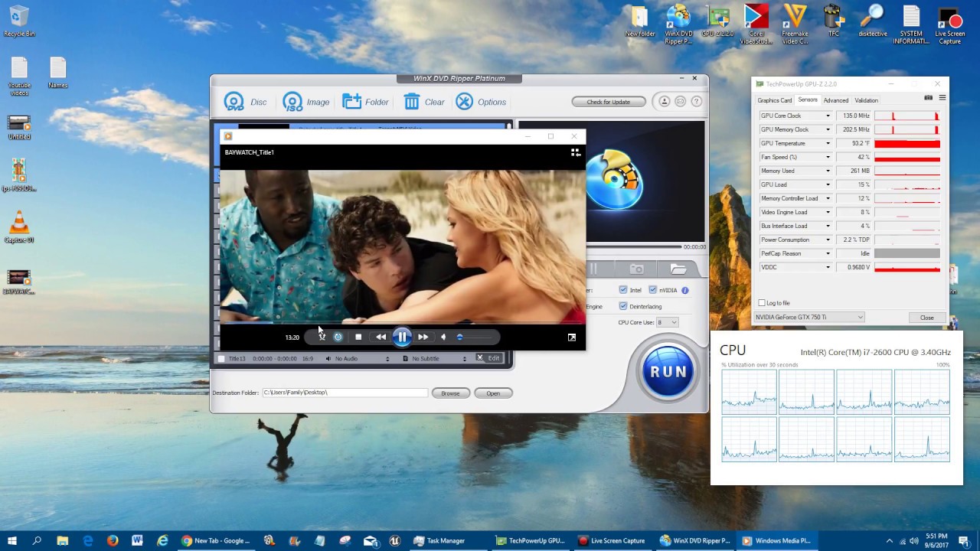The width and height of the screenshot is (980, 551).
Task: Enable Log to file in GPU-Z
Action: (x=762, y=303)
